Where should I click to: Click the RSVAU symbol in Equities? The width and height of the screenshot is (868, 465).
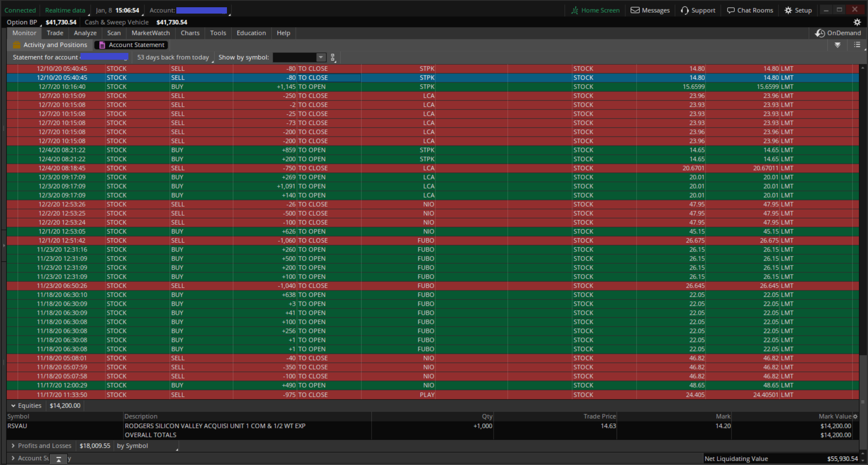17,426
